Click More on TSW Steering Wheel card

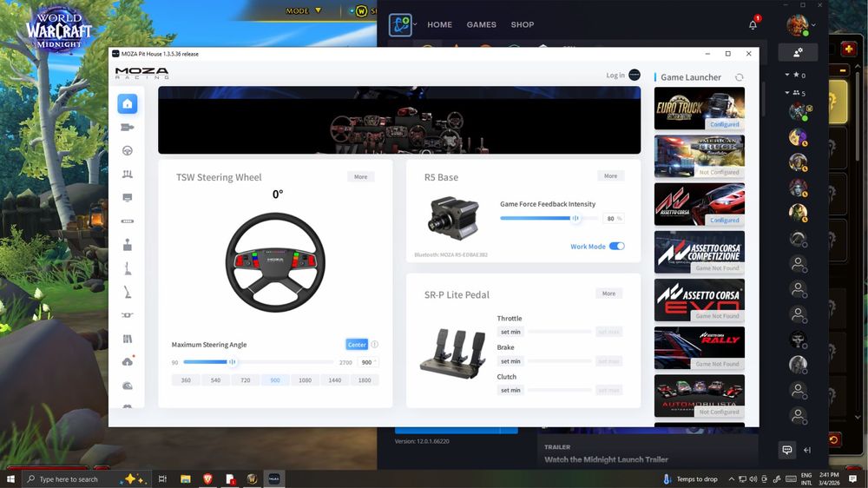pos(361,176)
